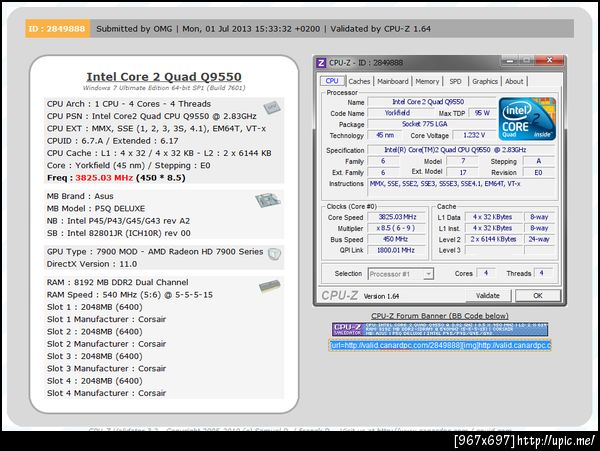Click the CPU chip icon beside CPU Arch
Image resolution: width=600 pixels, height=451 pixels.
coord(272,107)
